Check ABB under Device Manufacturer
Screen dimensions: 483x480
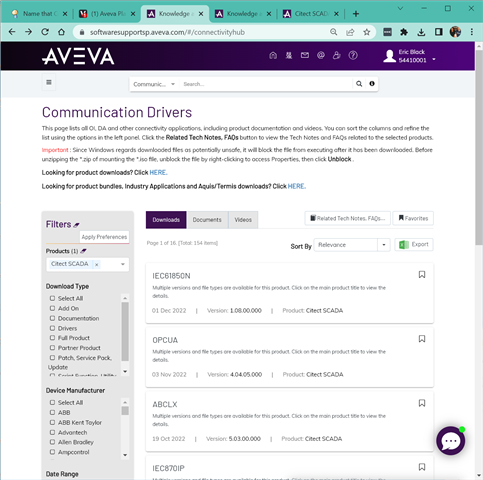[x=52, y=413]
